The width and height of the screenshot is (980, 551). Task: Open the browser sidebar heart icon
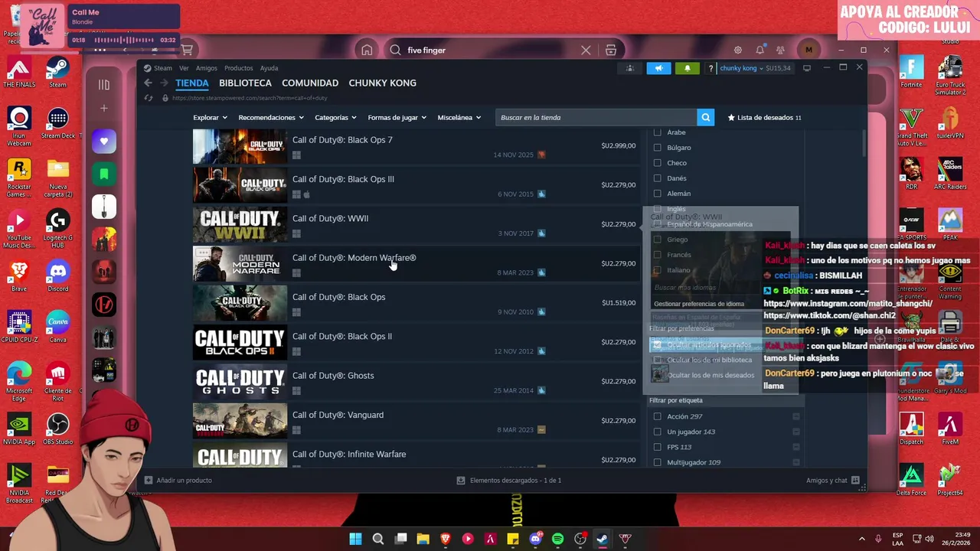(x=104, y=141)
